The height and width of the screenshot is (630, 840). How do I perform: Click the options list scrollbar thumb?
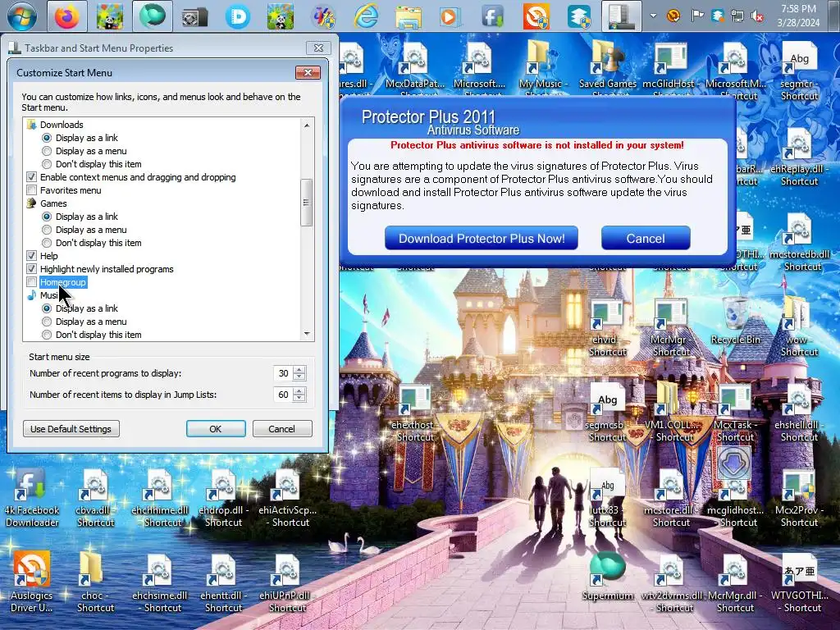pos(307,203)
